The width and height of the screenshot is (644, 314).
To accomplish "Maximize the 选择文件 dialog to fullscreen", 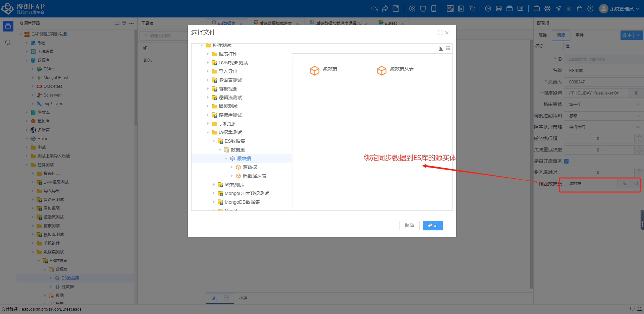I will (440, 33).
